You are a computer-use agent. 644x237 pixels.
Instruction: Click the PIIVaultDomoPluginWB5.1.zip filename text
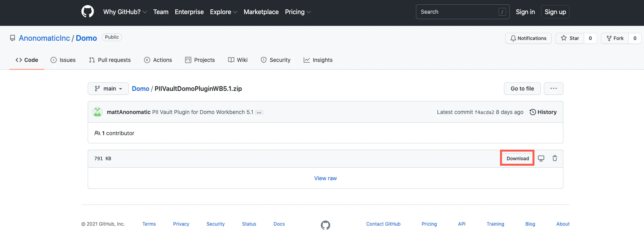198,89
